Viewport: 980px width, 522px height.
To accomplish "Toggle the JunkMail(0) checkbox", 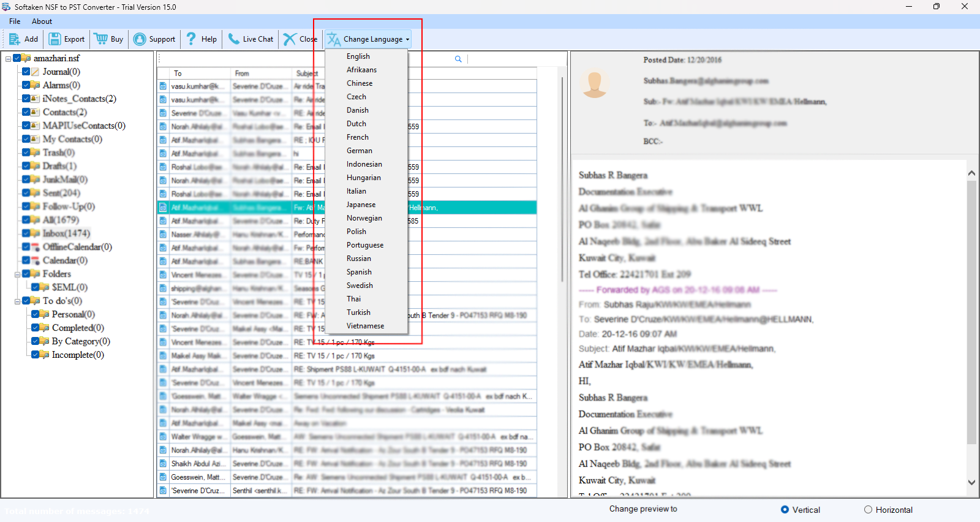I will pyautogui.click(x=26, y=180).
